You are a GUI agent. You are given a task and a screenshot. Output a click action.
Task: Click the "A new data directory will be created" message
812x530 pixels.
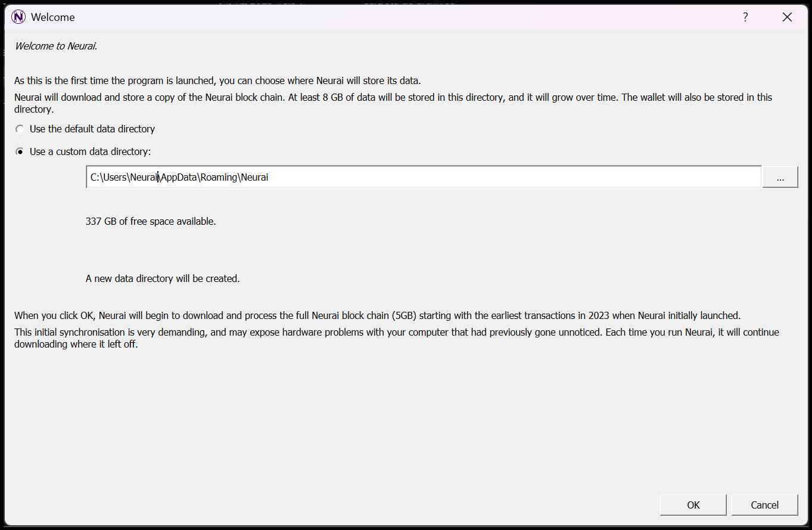pos(163,278)
